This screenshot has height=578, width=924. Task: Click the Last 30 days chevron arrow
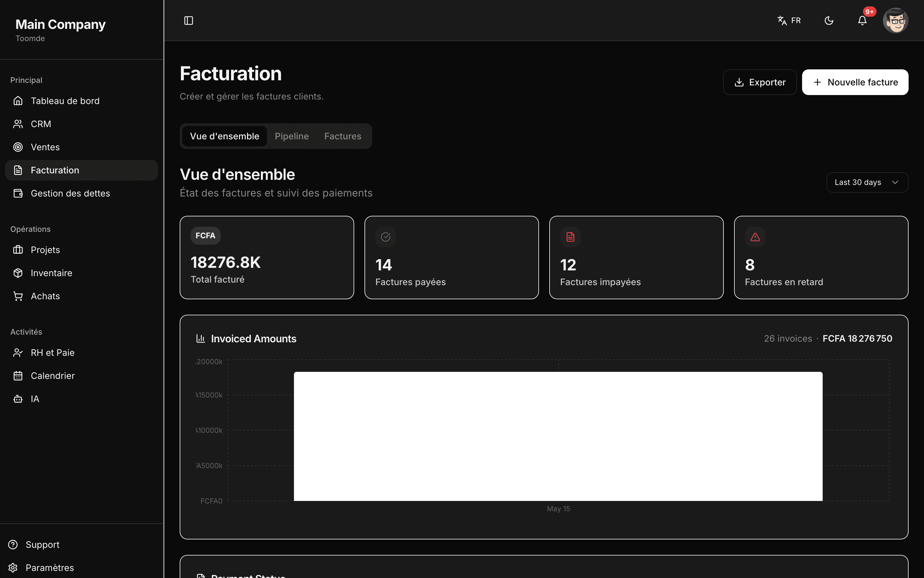coord(895,182)
